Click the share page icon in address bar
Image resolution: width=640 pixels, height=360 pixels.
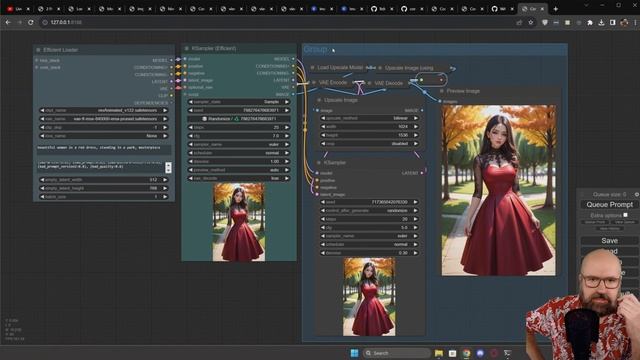click(519, 22)
